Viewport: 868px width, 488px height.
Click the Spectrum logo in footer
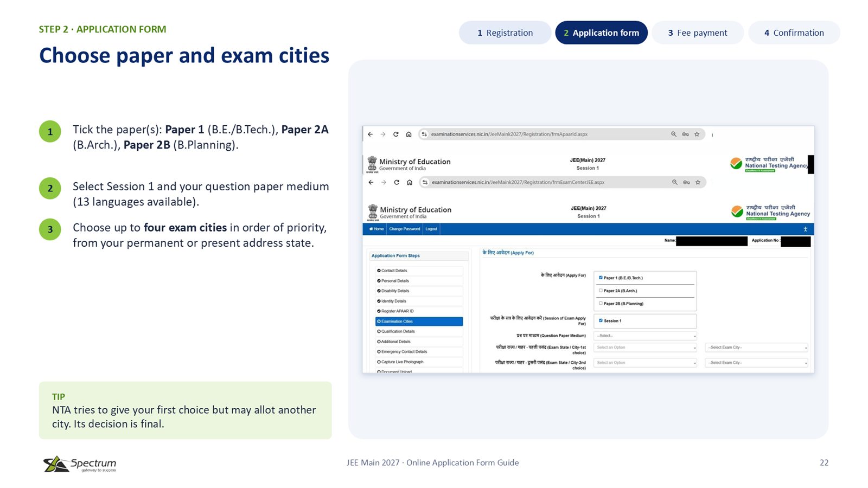click(x=80, y=464)
